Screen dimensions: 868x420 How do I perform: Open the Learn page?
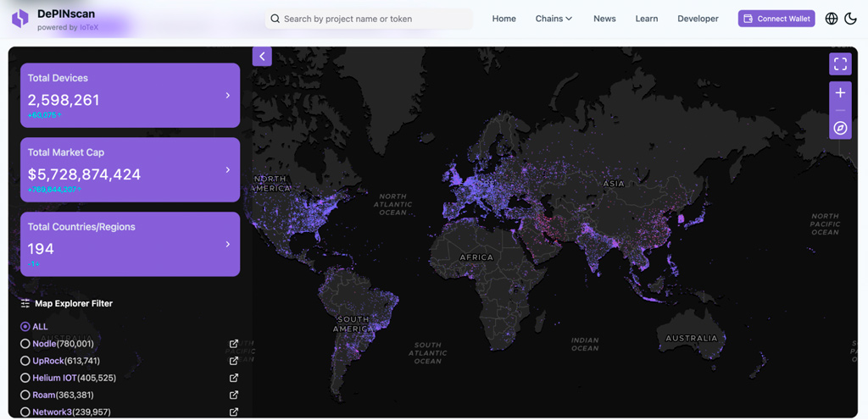tap(647, 19)
